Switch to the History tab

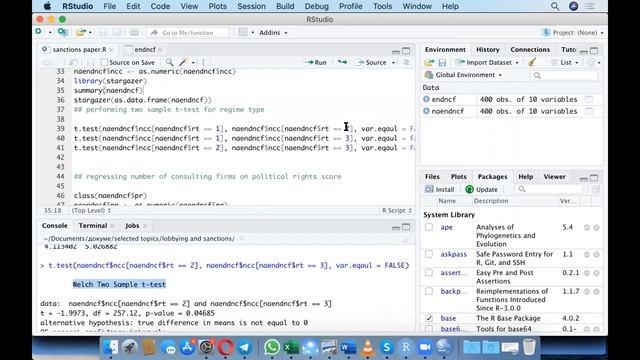[x=487, y=49]
